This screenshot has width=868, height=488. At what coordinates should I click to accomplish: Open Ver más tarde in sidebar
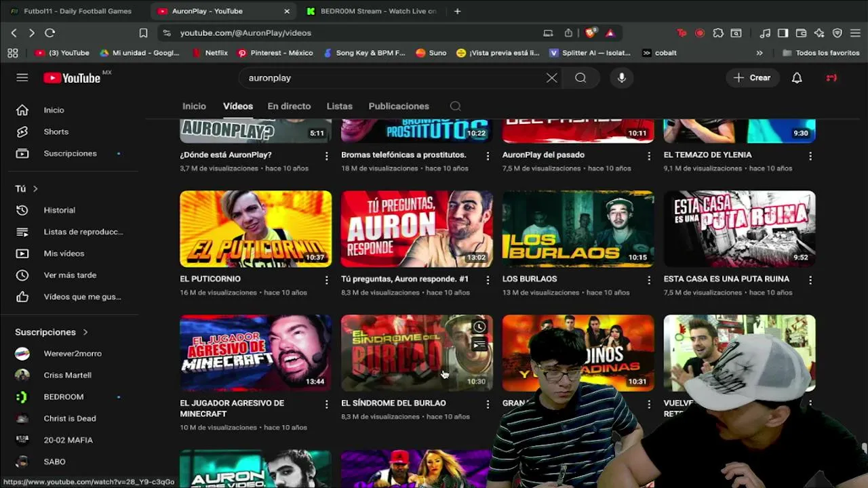coord(71,275)
